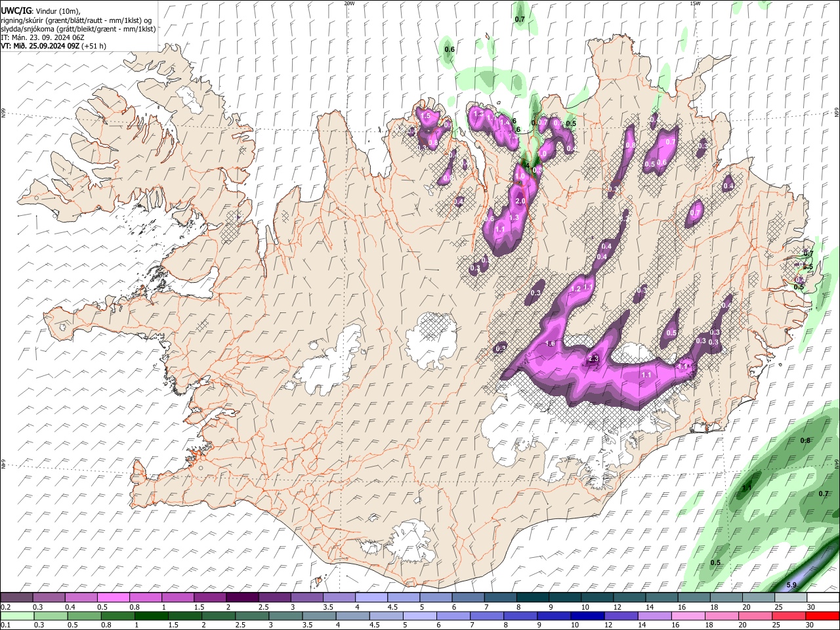This screenshot has height=630, width=840.
Task: Select the palest green 0.1 swatch in the lower legend row
Action: click(17, 616)
